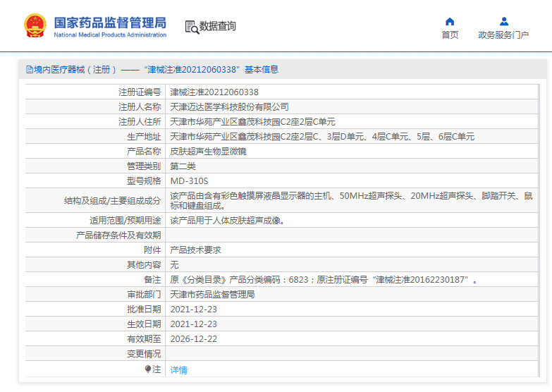Open 政务服务门户 via the user icon
552x392 pixels.
tap(504, 22)
